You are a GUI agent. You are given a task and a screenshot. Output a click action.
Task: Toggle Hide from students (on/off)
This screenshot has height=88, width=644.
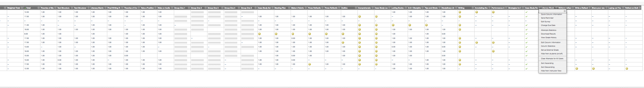tap(551, 54)
